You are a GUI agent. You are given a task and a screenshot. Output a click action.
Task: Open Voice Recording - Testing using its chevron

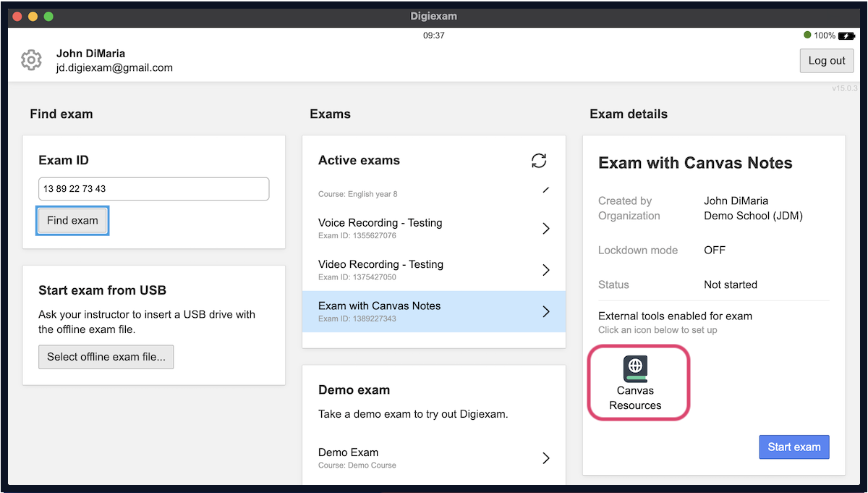[546, 229]
